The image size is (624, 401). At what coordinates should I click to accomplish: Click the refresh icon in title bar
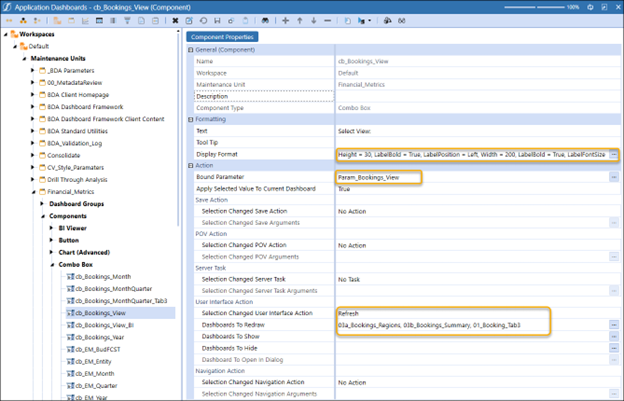click(590, 7)
